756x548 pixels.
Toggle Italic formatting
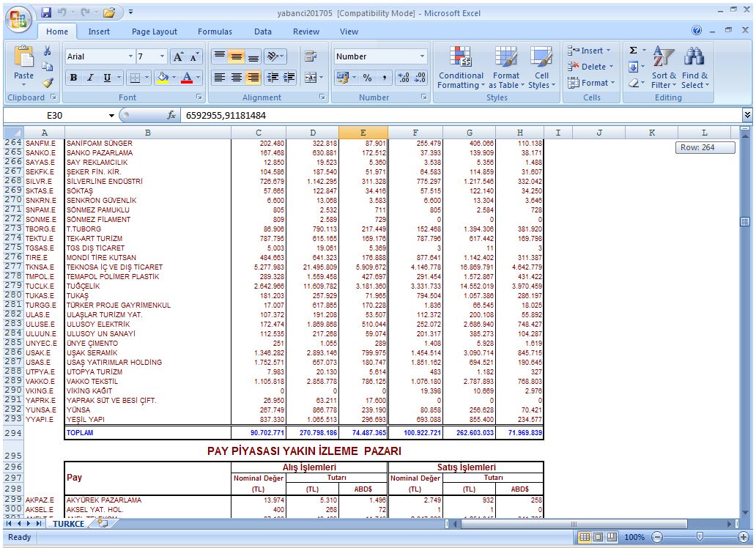pos(90,78)
